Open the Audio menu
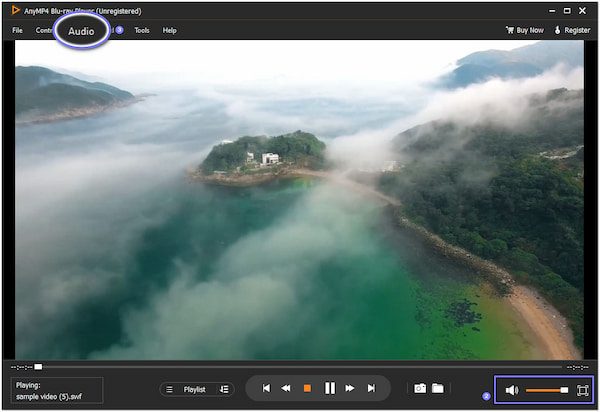This screenshot has height=412, width=600. pos(81,31)
